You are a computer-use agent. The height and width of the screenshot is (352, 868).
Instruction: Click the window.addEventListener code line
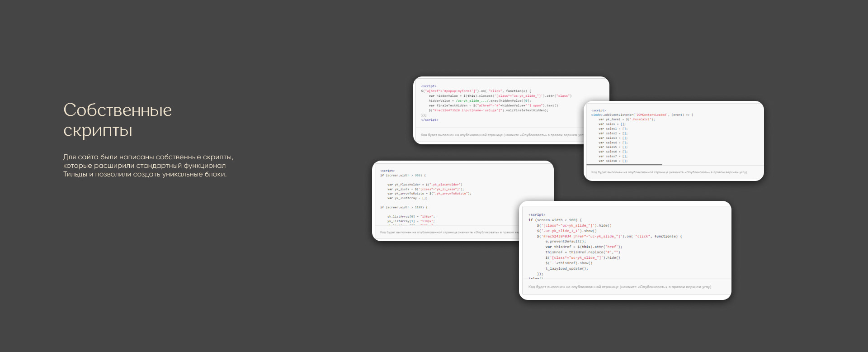tap(642, 115)
